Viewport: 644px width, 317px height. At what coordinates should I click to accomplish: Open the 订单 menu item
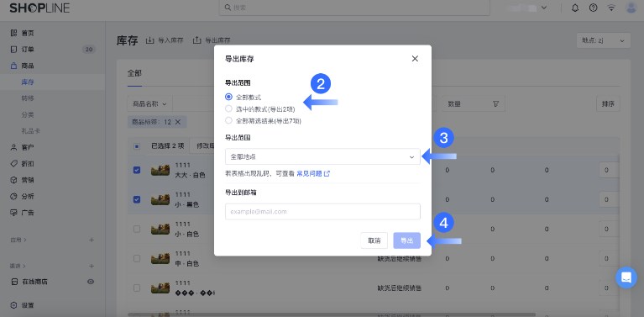(x=28, y=50)
